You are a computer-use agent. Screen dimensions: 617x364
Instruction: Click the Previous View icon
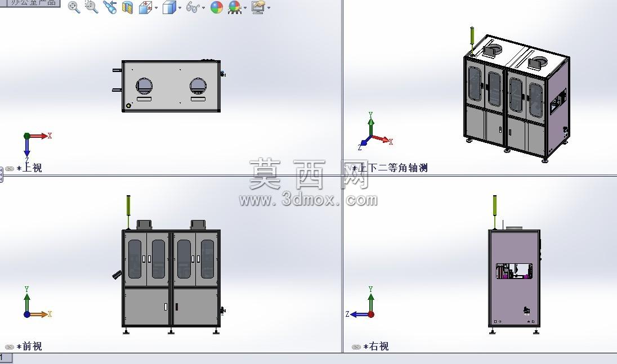pyautogui.click(x=110, y=7)
